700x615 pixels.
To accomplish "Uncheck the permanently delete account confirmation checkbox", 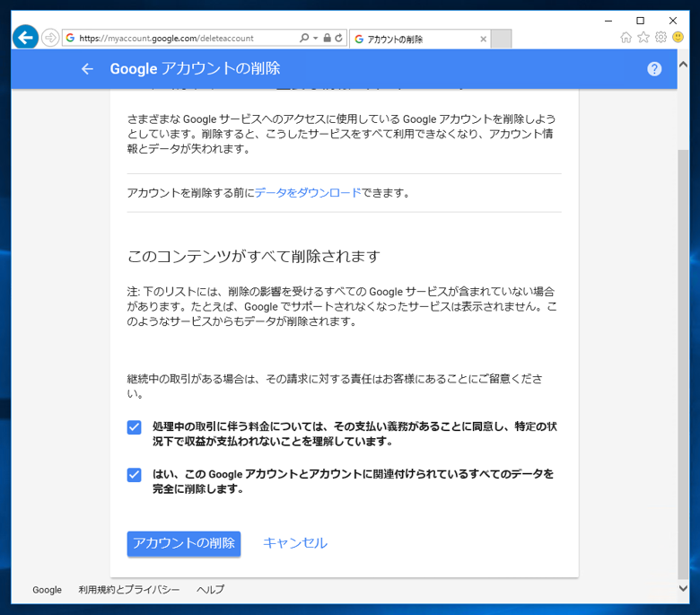I will (x=134, y=474).
